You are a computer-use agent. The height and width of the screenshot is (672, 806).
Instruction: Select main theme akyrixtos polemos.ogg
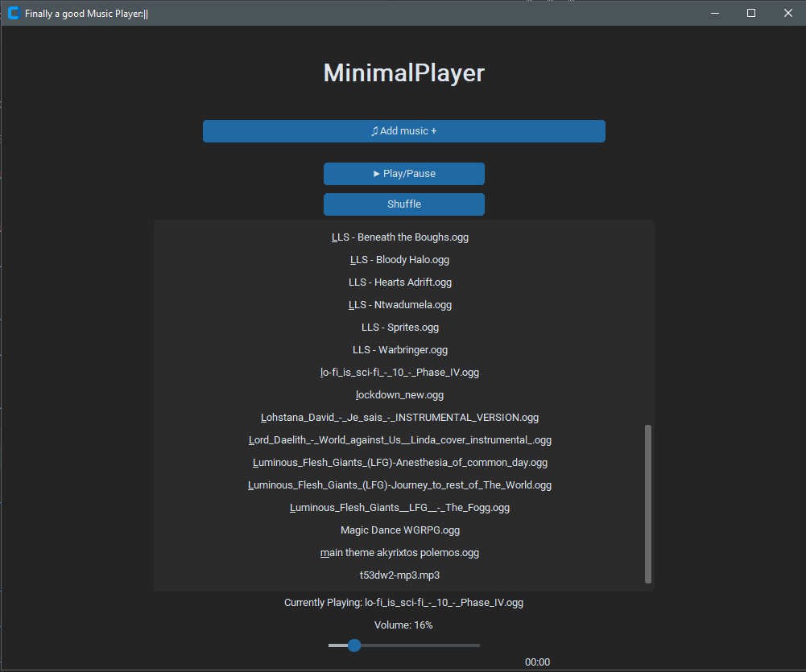tap(399, 552)
